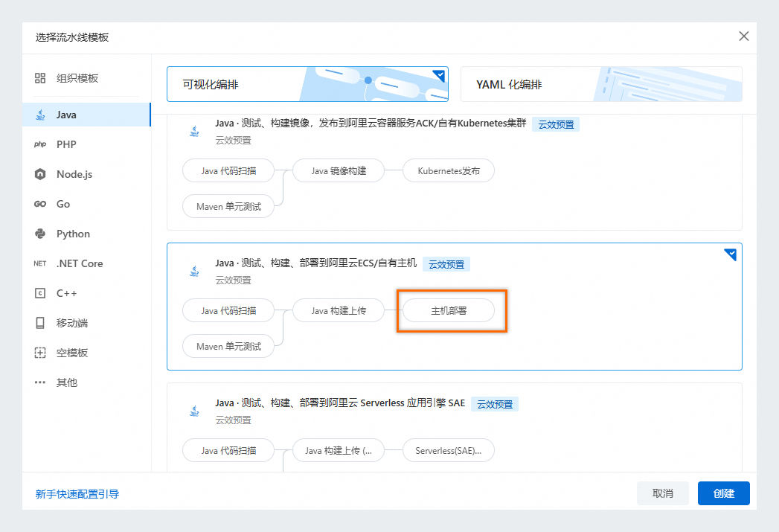Click 云效预置 tag on Serverless SAE template

click(495, 404)
